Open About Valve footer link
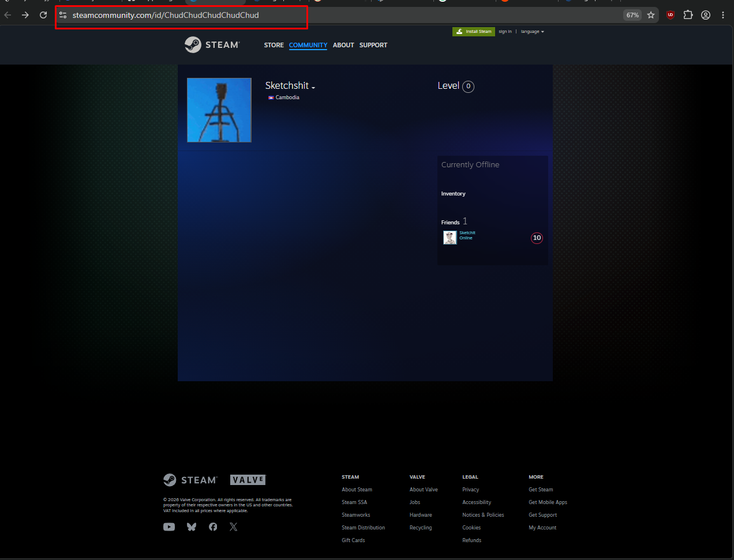Image resolution: width=734 pixels, height=560 pixels. (x=424, y=490)
